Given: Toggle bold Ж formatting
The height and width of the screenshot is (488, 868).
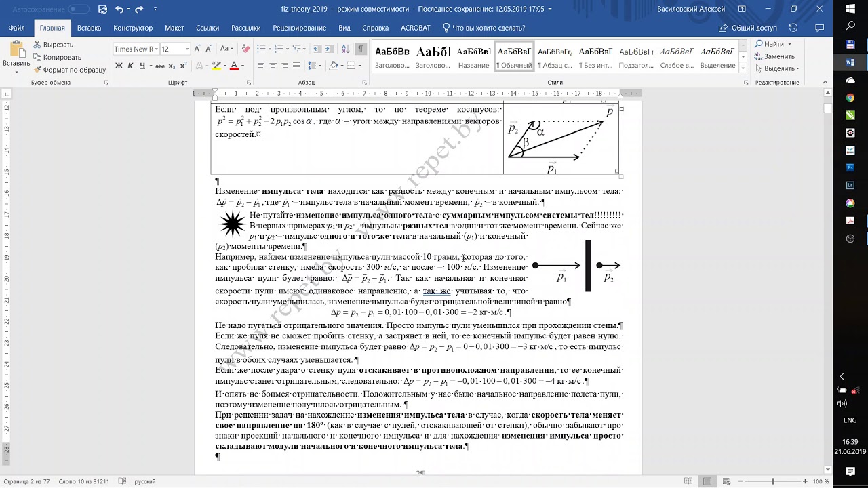Looking at the screenshot, I should pos(119,66).
